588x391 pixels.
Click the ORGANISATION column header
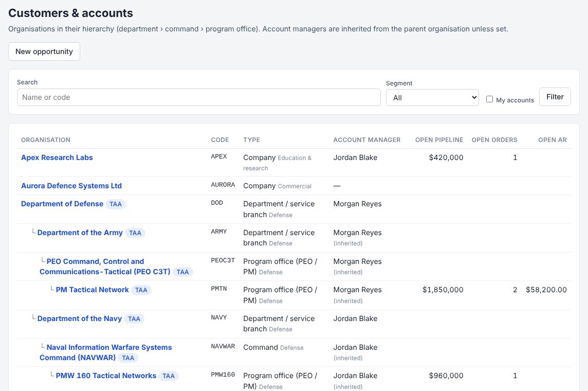(x=46, y=139)
